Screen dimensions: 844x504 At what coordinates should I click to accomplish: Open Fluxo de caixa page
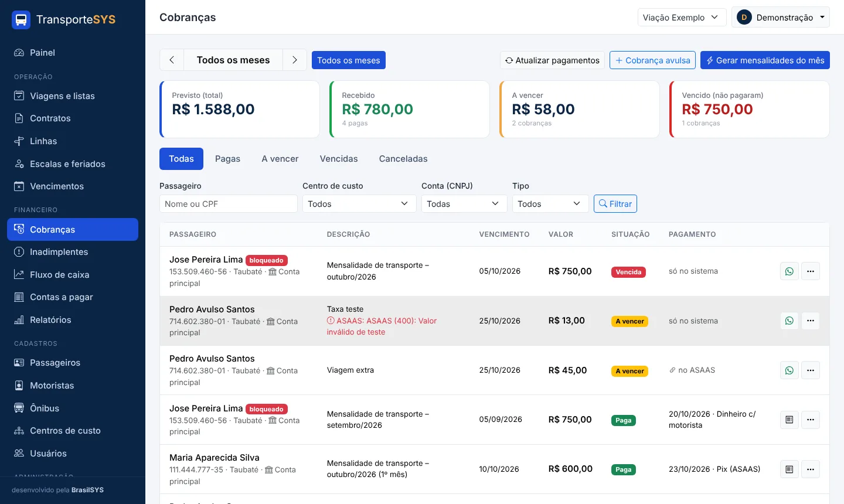click(x=73, y=275)
